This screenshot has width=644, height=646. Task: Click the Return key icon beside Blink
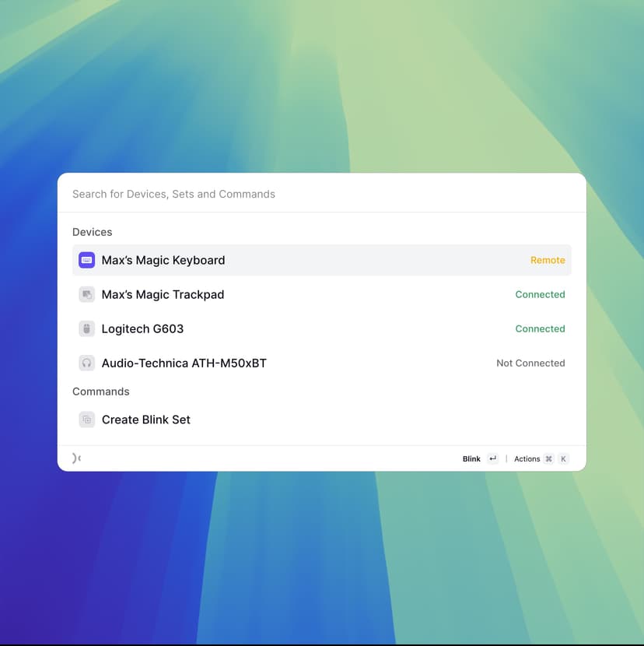click(492, 459)
